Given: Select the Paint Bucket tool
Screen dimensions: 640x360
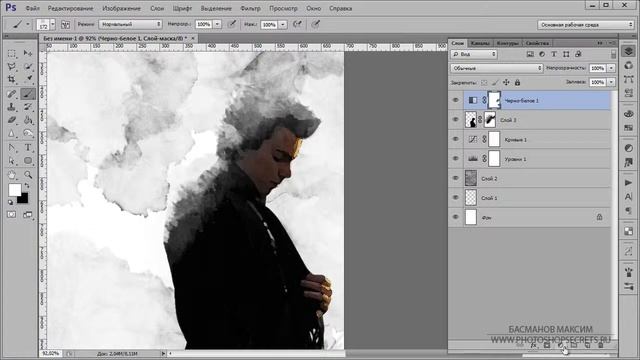Looking at the screenshot, I should 28,120.
